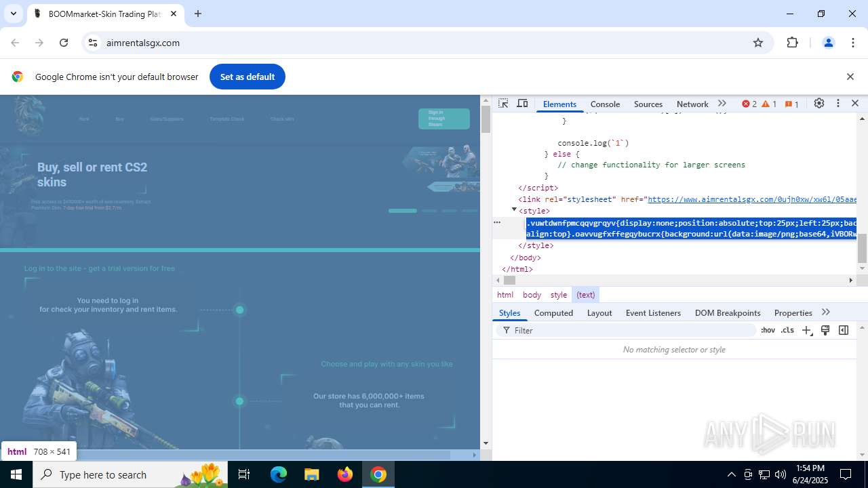Click Sign in through Steam button

444,119
